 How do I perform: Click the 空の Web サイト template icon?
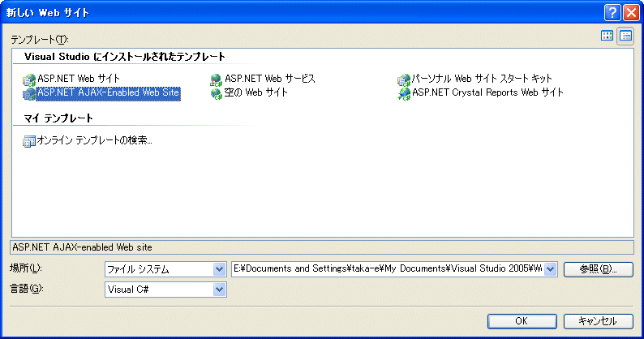[x=216, y=94]
